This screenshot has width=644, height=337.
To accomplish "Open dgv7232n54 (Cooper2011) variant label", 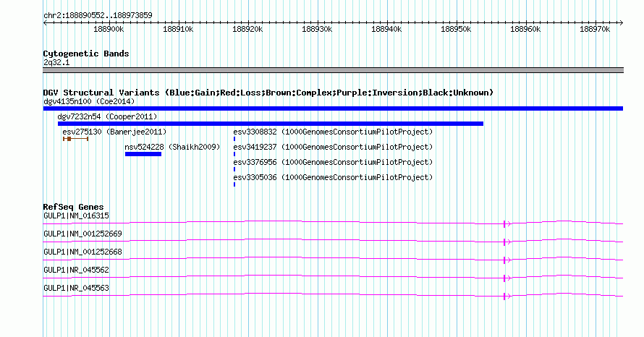I will pos(107,116).
